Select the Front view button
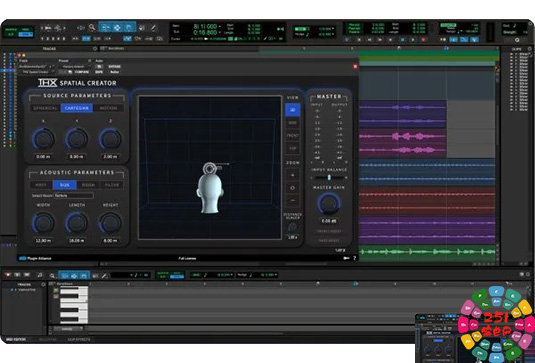Screen dimensions: 535x363 tap(292, 135)
